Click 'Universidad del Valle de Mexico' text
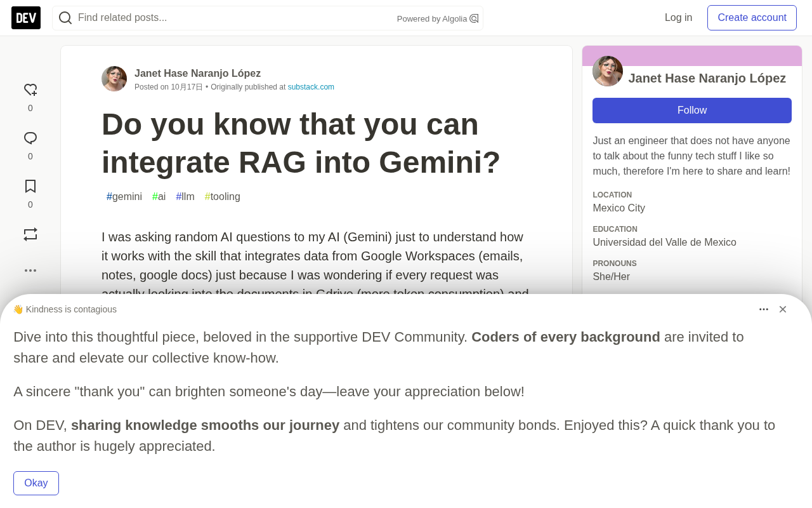 665,242
